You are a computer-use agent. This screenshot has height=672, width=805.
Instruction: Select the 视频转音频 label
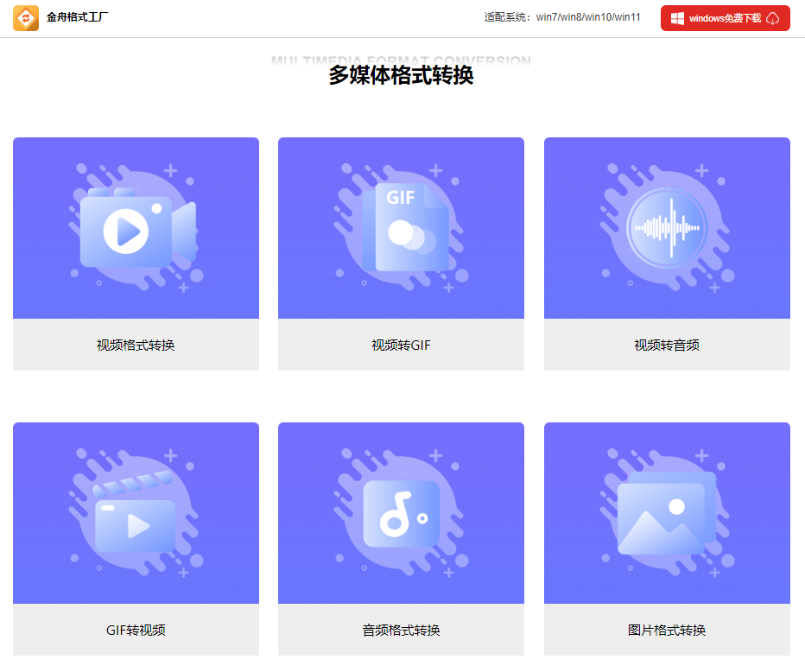pyautogui.click(x=667, y=345)
